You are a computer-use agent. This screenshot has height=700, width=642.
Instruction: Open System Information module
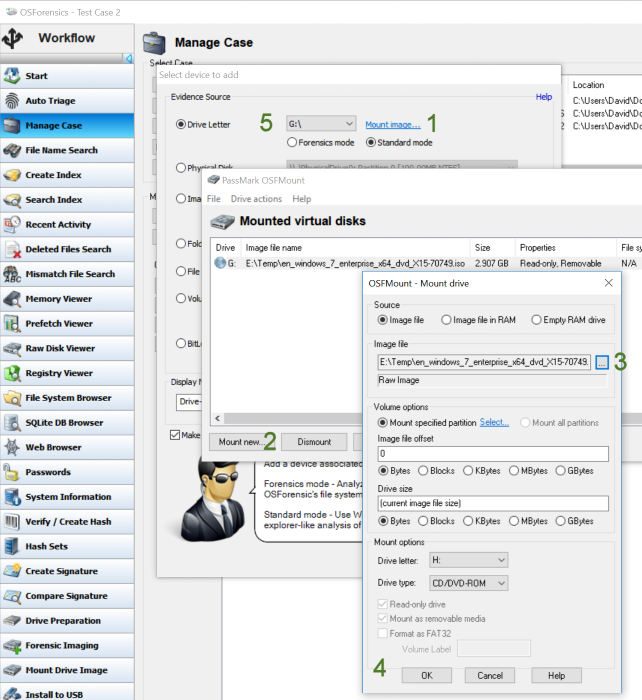pyautogui.click(x=67, y=497)
